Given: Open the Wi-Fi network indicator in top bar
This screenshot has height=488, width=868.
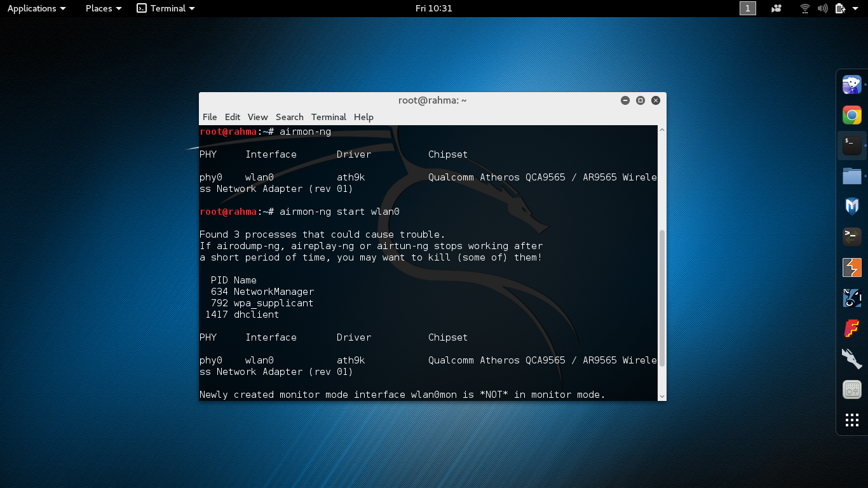Looking at the screenshot, I should (805, 8).
